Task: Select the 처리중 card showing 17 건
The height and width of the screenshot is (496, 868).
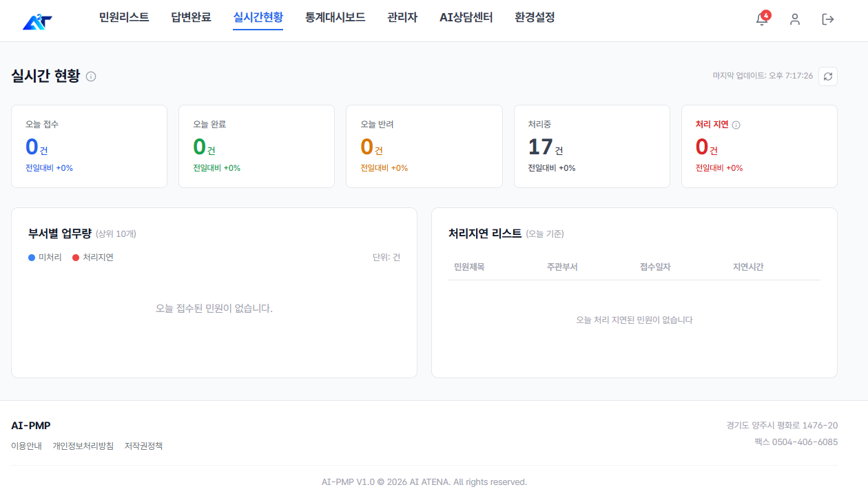Action: 592,146
